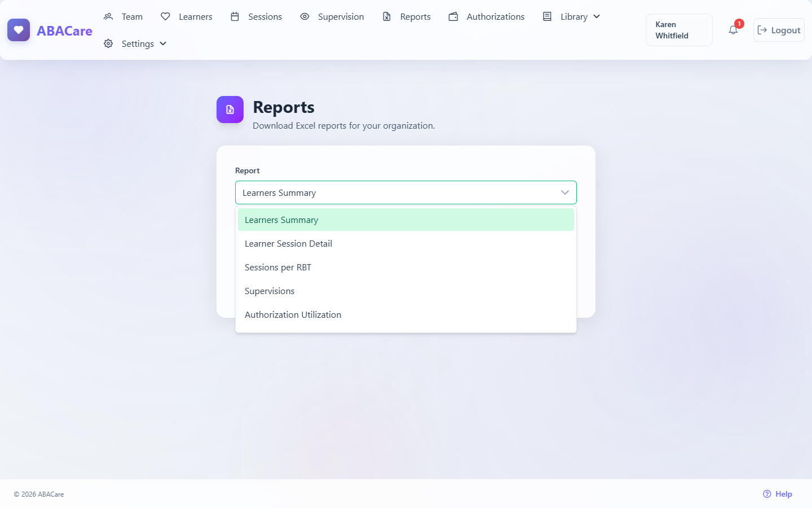Click 'Download Excel reports for your organization' text
812x508 pixels.
pyautogui.click(x=344, y=125)
